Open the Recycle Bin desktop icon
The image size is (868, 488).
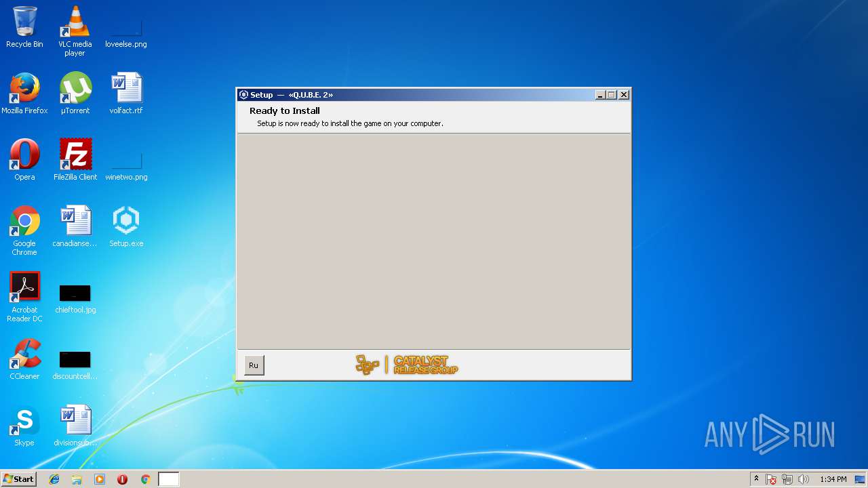point(24,27)
